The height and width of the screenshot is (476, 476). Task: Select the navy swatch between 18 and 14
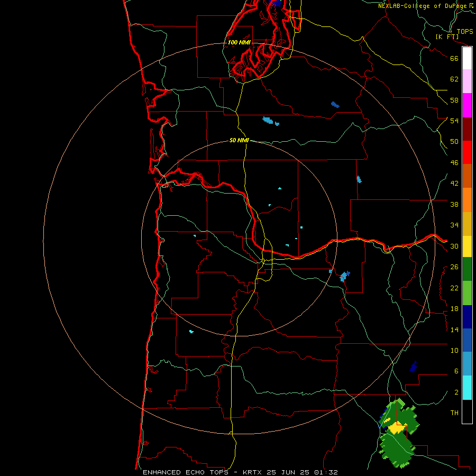(x=467, y=317)
